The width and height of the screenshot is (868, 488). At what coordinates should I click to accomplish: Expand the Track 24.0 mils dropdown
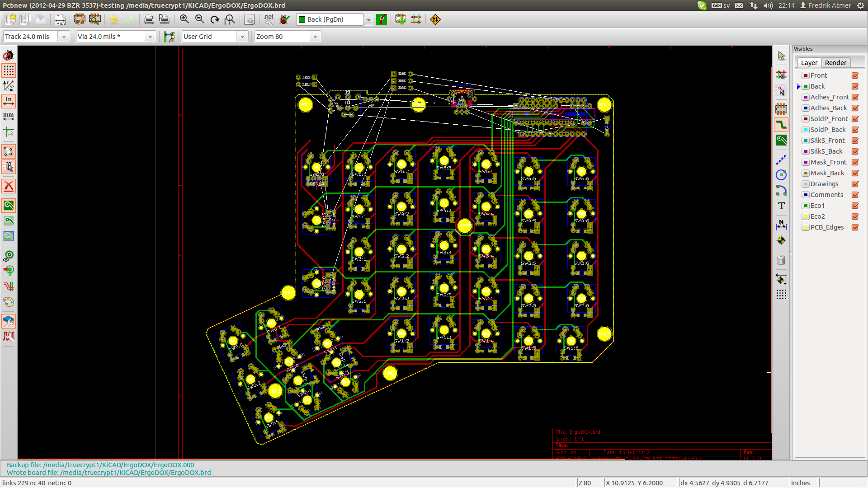(64, 37)
